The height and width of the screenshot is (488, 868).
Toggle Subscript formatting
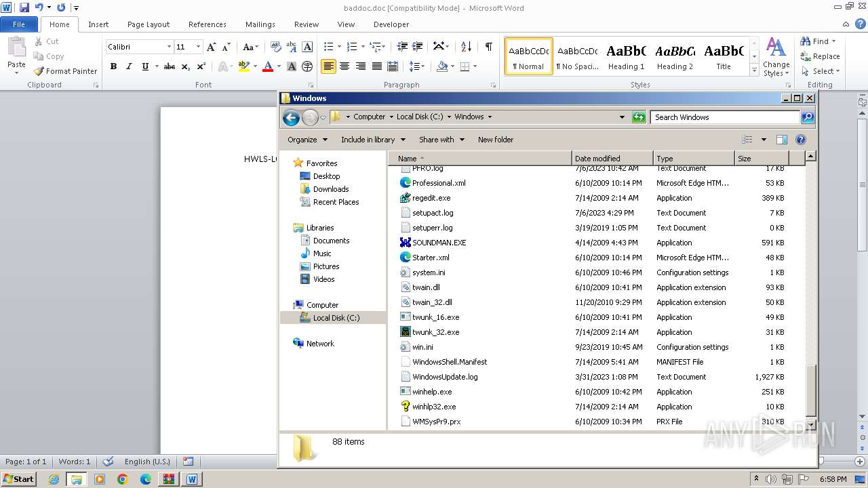coord(186,66)
